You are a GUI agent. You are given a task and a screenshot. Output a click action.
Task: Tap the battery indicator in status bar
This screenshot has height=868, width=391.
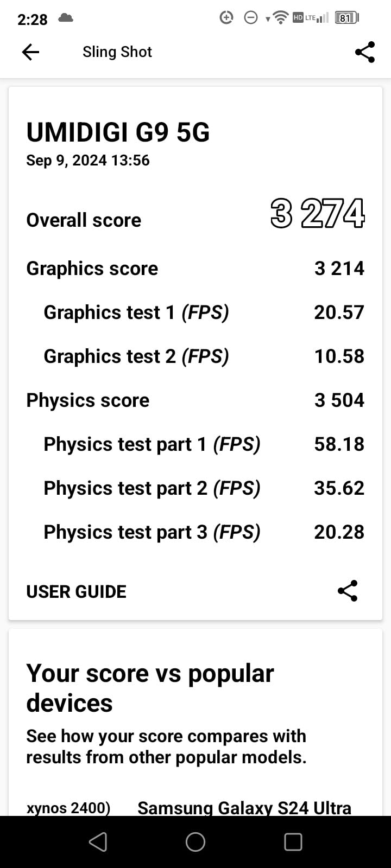click(346, 18)
